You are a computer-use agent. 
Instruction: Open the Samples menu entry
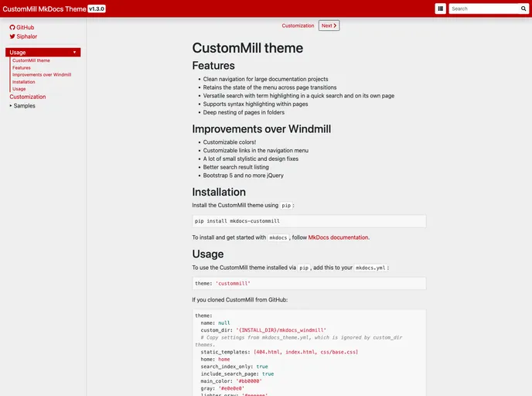(x=25, y=106)
